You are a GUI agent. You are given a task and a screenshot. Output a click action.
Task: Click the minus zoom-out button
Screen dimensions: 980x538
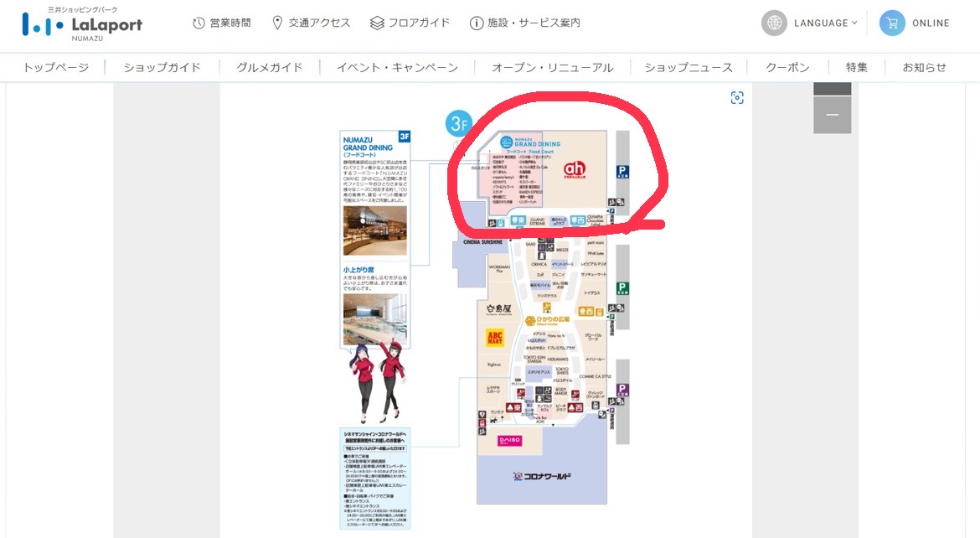tap(832, 115)
